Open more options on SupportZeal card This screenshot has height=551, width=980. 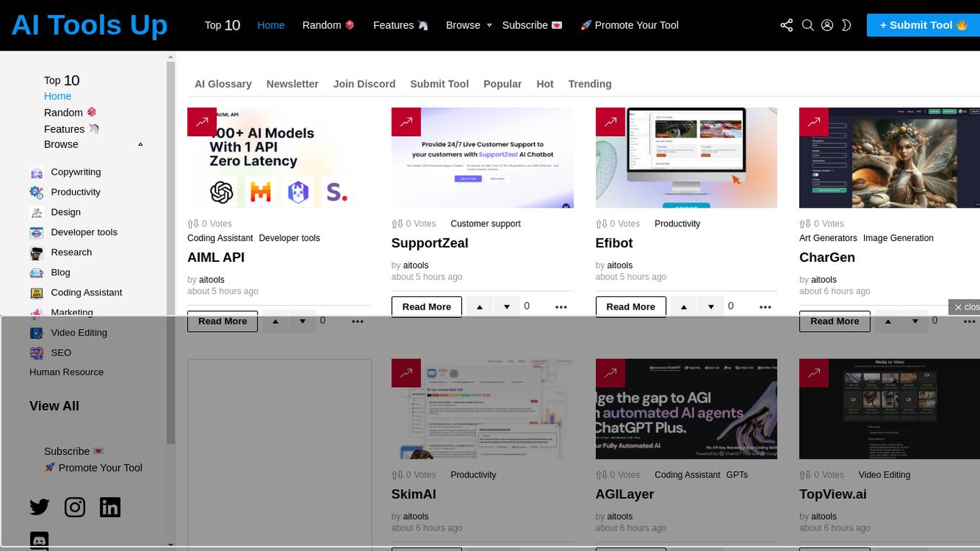tap(561, 307)
